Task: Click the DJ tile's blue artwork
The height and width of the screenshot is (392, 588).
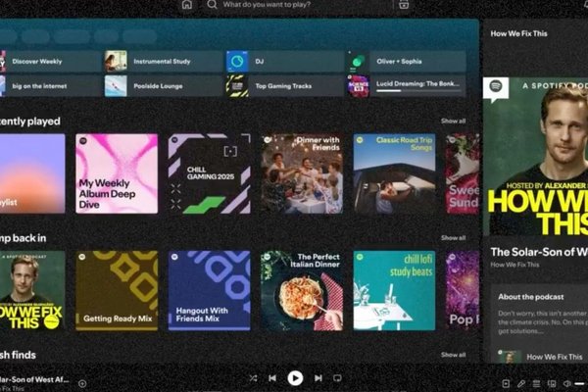Action: pyautogui.click(x=237, y=62)
